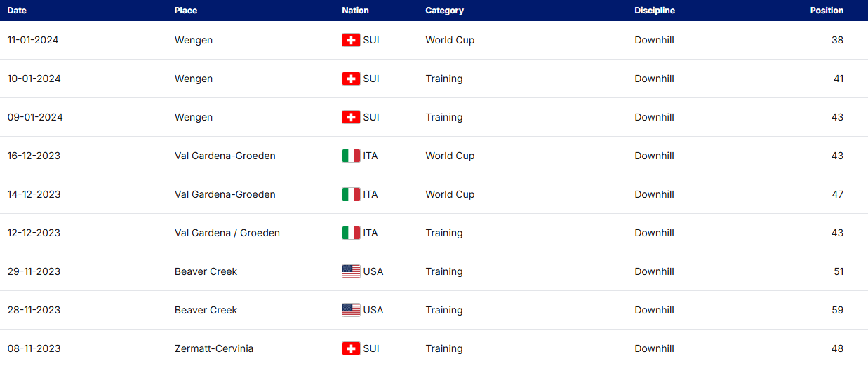The image size is (868, 366).
Task: Select the Beaver Creek training of 29-11-2023
Action: coord(206,272)
